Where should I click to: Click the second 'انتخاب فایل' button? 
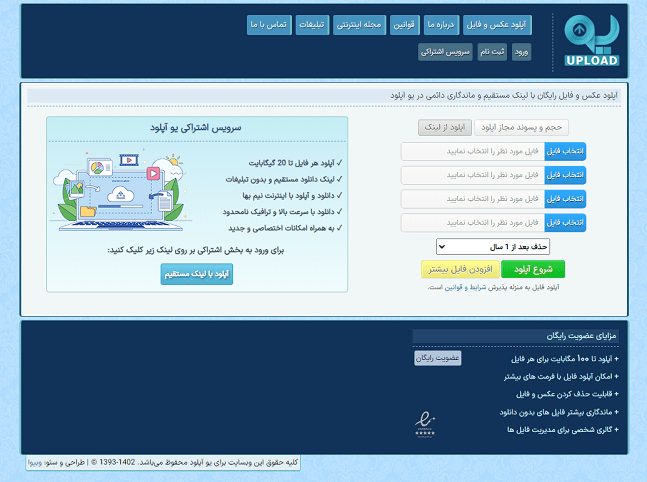click(x=565, y=175)
